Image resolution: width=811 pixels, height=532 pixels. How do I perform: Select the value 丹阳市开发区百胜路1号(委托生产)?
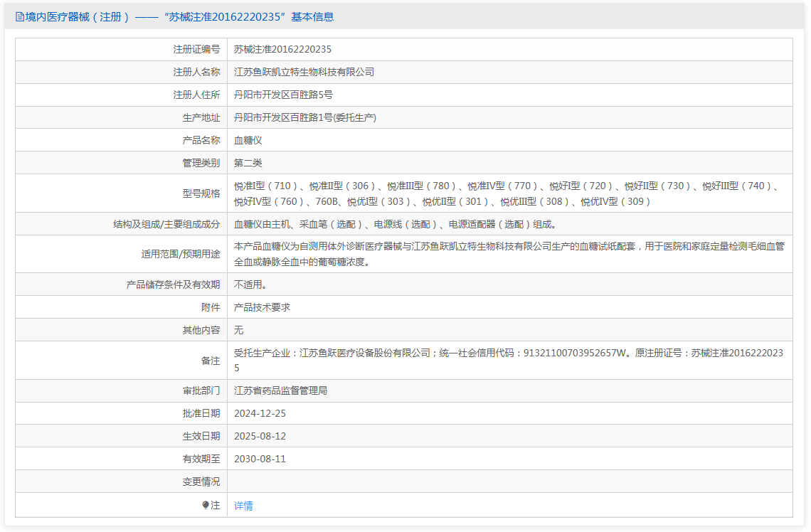click(305, 117)
